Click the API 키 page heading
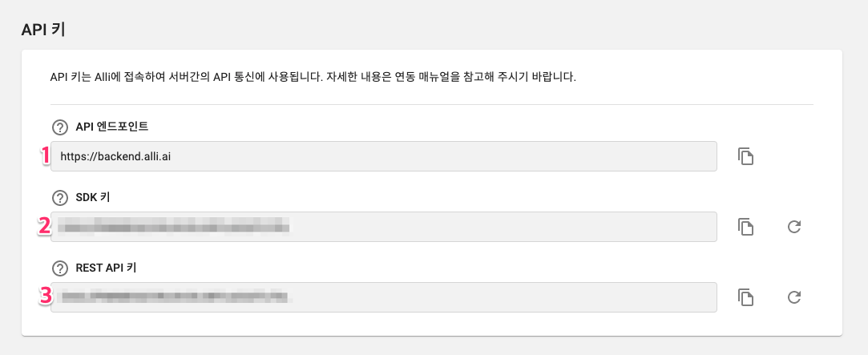Image resolution: width=868 pixels, height=355 pixels. pyautogui.click(x=43, y=30)
